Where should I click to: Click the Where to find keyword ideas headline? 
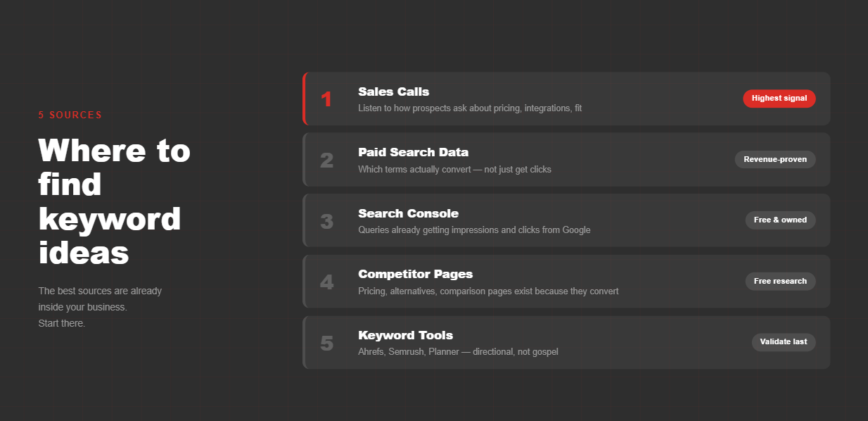click(x=114, y=201)
